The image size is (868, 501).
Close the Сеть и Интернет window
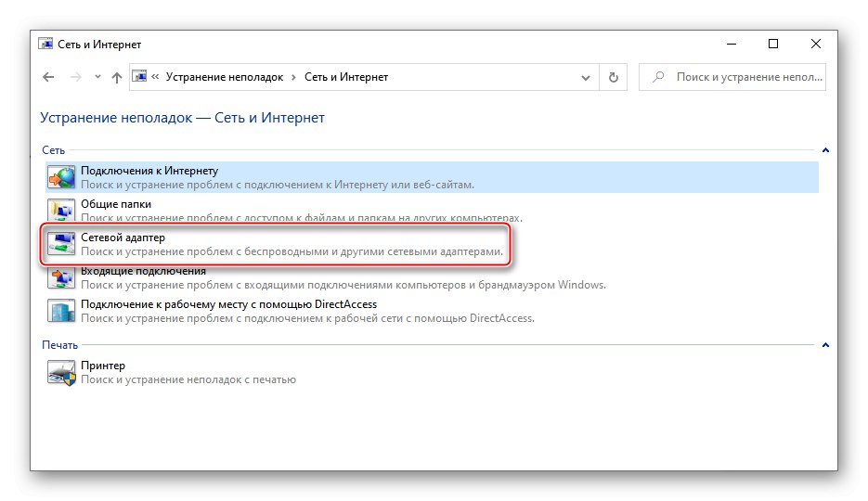[x=815, y=44]
